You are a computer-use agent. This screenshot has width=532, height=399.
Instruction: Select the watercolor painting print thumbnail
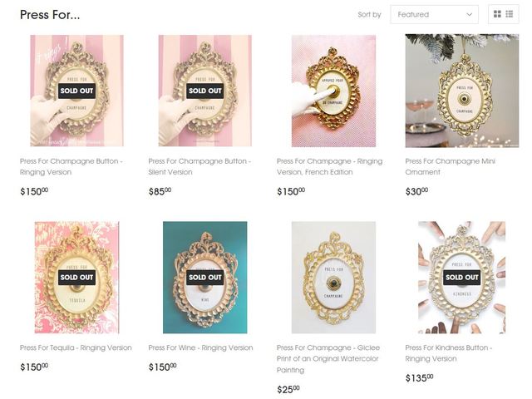(333, 277)
